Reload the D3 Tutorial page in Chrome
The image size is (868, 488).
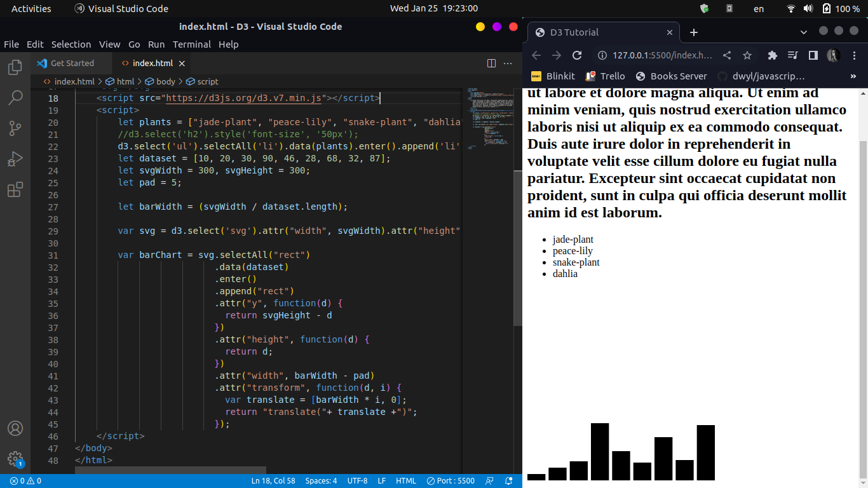[x=577, y=55]
